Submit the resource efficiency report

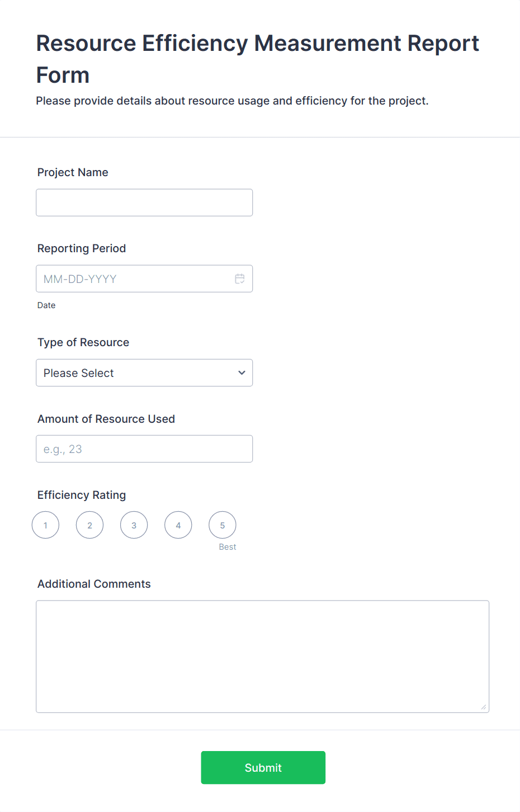[263, 767]
